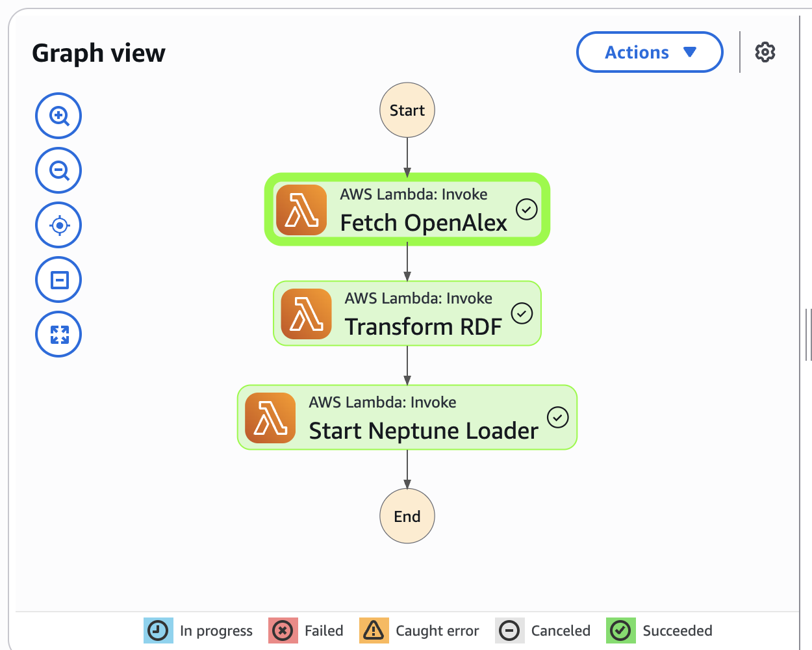Click the In progress legend label
Screen dimensions: 812x650
click(216, 630)
